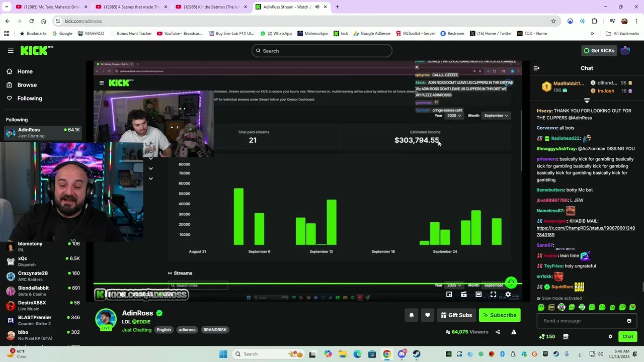
Task: Click the Subscribe button
Action: (500, 315)
